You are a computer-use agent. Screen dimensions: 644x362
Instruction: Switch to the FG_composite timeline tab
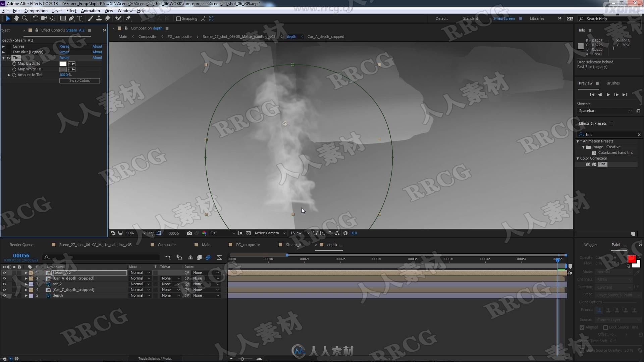tap(248, 245)
